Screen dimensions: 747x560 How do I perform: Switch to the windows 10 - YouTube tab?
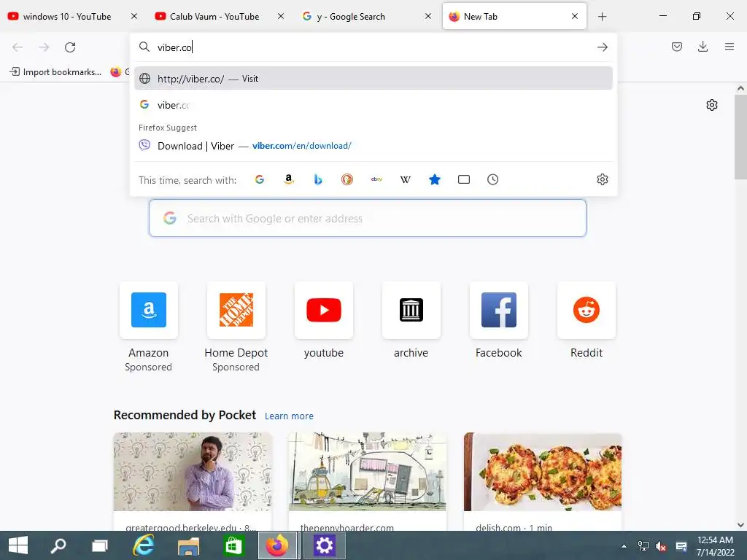[66, 17]
